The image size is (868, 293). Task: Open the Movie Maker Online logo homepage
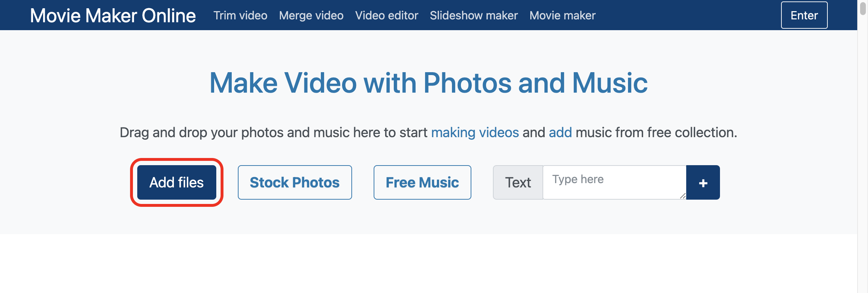113,15
